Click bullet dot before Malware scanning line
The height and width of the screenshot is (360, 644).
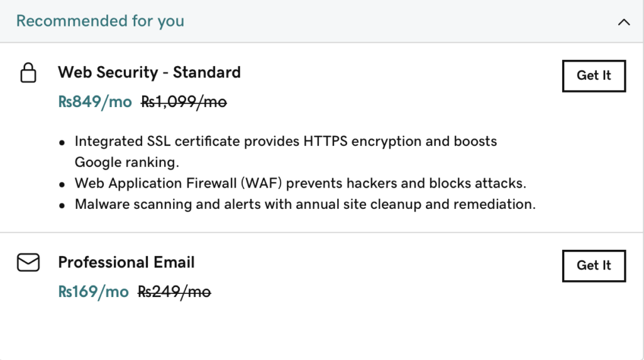[62, 206]
